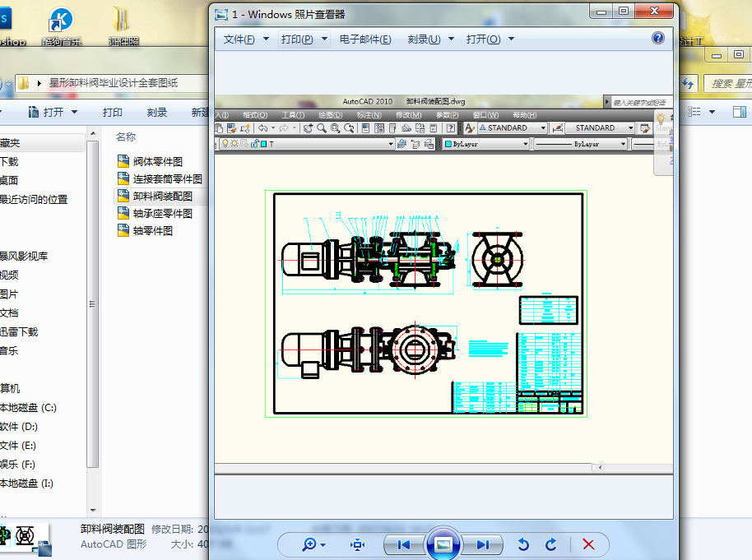The height and width of the screenshot is (560, 752).
Task: Select 轴承座零件图 file in Explorer
Action: coord(163,213)
